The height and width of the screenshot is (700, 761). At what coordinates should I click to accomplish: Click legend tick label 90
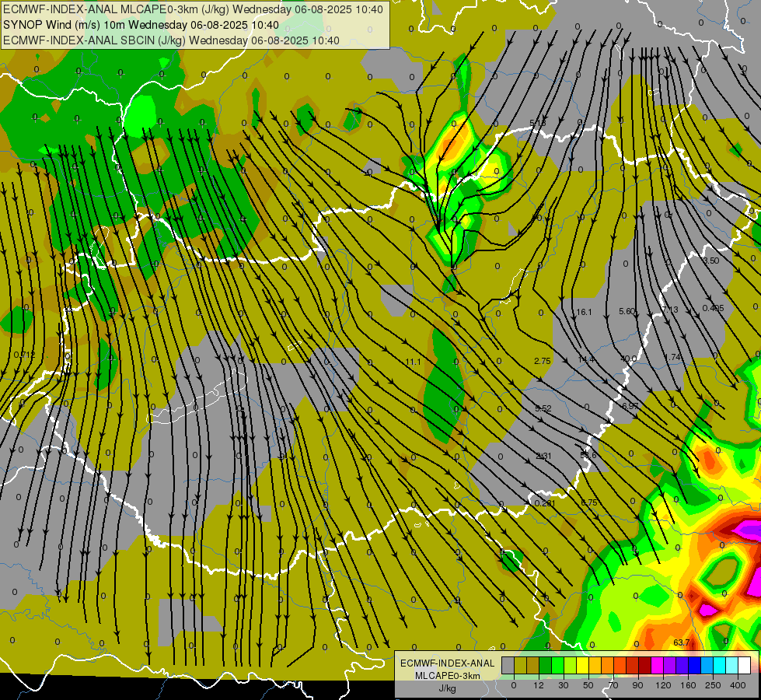coord(637,685)
